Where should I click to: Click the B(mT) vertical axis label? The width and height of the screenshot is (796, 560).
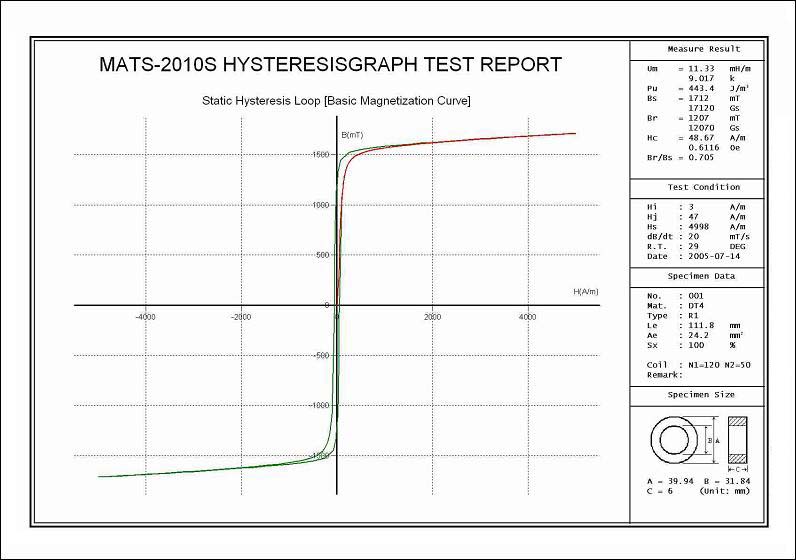(x=352, y=134)
